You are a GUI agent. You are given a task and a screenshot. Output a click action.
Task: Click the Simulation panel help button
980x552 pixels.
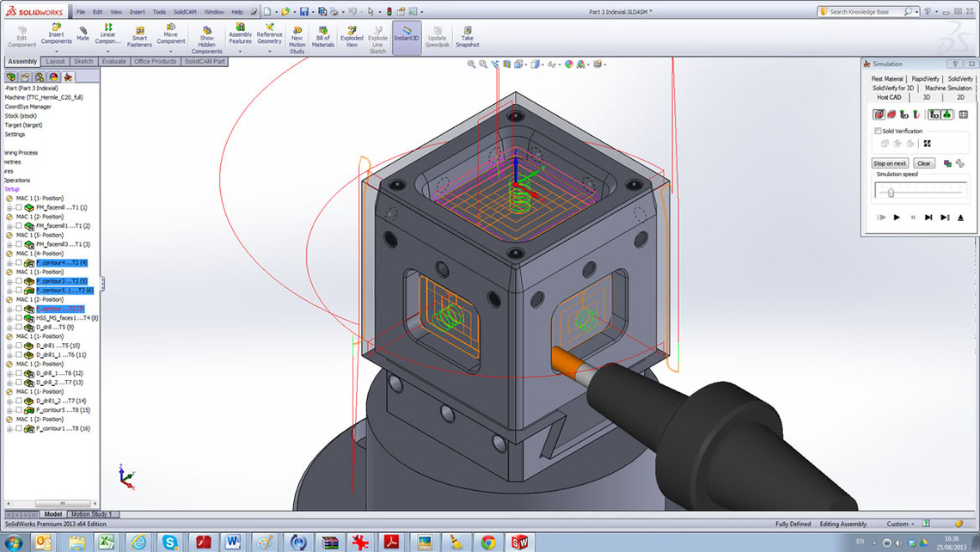tap(955, 64)
